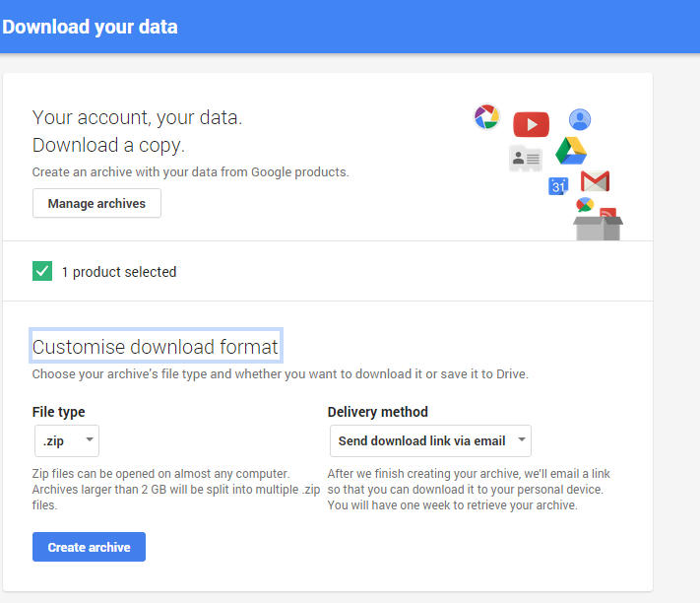
Task: Click the red RSS feed icon
Action: tap(607, 214)
